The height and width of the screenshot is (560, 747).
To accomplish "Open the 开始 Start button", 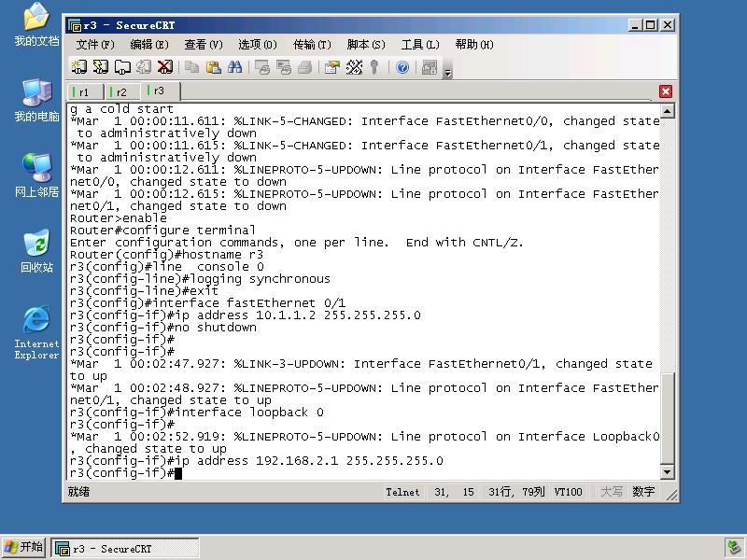I will tap(23, 548).
